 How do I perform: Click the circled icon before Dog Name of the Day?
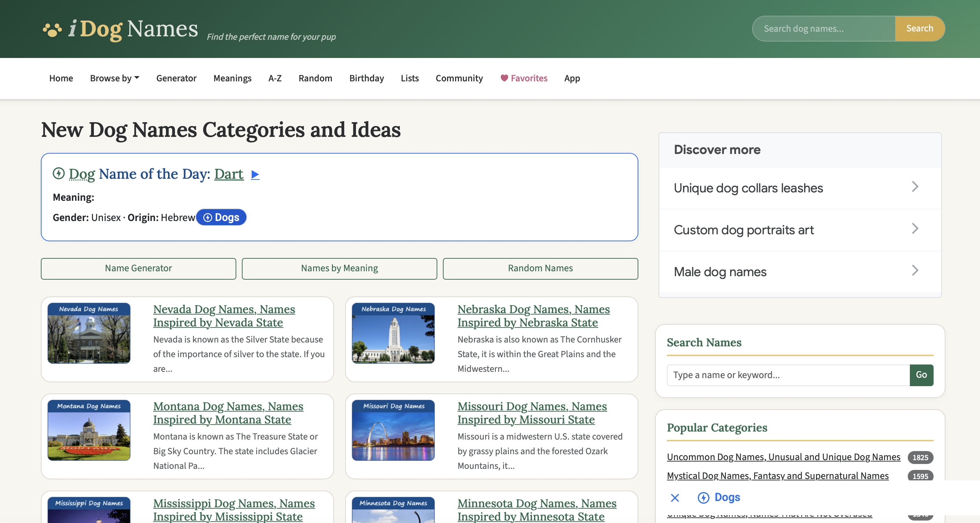tap(59, 174)
